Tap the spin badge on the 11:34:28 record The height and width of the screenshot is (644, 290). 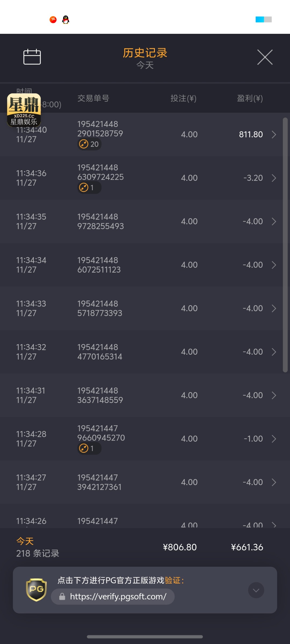[89, 448]
